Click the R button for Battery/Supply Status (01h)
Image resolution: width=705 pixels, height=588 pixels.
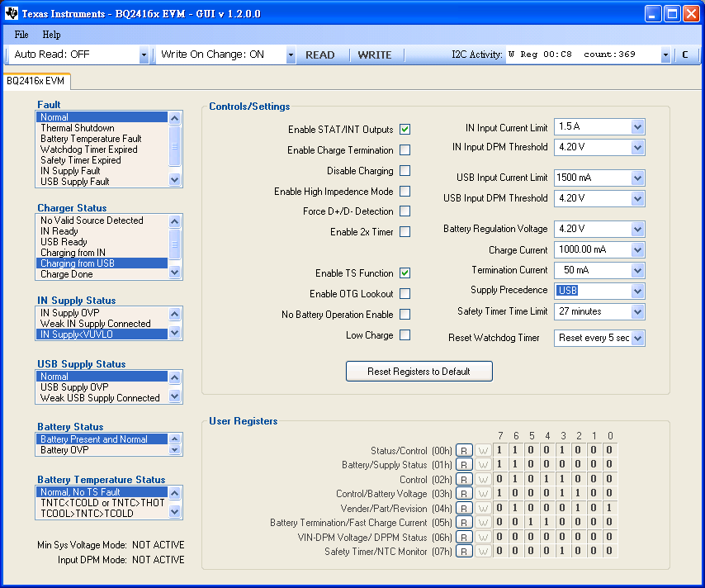click(x=464, y=465)
